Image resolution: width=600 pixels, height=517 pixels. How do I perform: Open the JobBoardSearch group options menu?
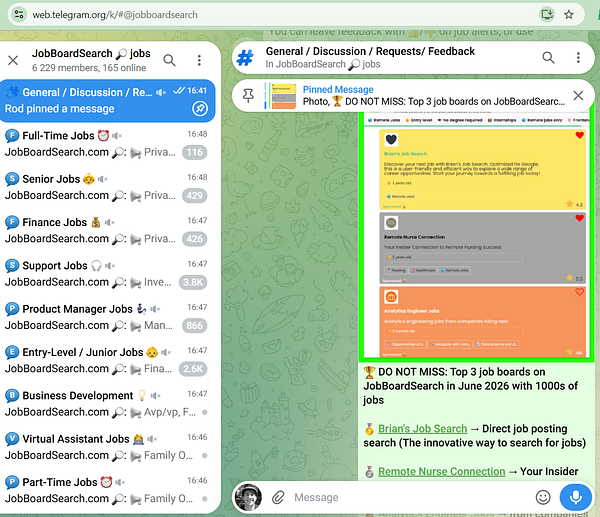pos(199,60)
